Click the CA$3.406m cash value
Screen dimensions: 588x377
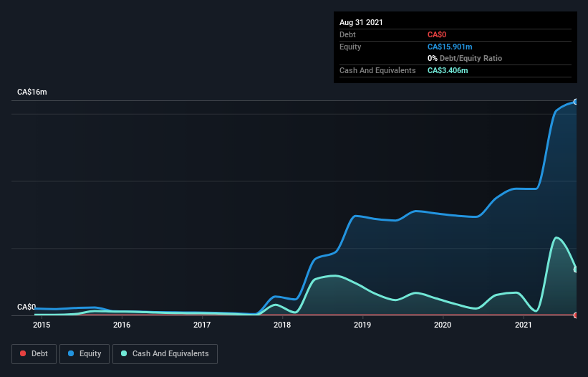tap(448, 70)
